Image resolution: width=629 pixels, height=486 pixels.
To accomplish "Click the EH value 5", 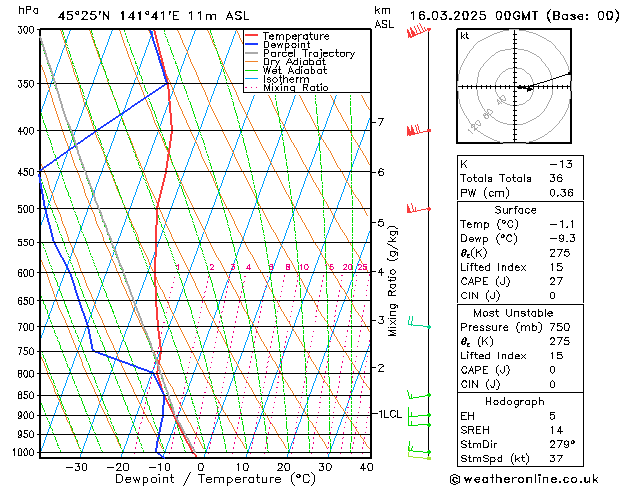I will (552, 416).
